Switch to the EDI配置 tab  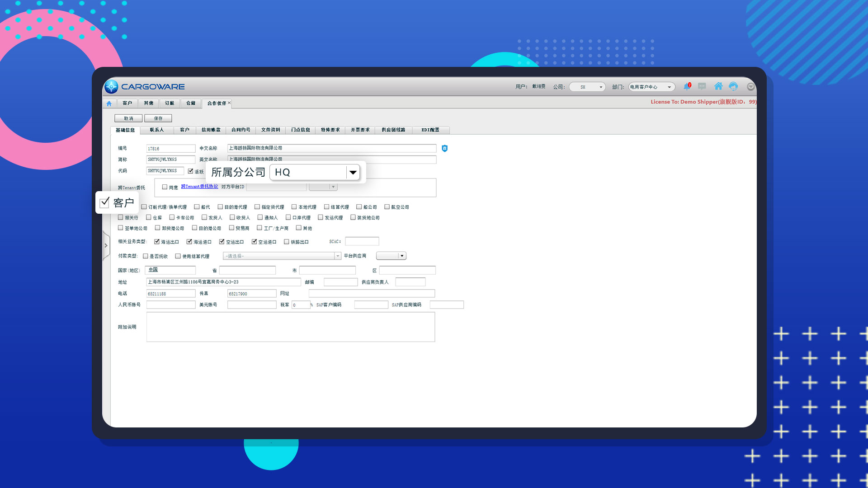pyautogui.click(x=430, y=130)
